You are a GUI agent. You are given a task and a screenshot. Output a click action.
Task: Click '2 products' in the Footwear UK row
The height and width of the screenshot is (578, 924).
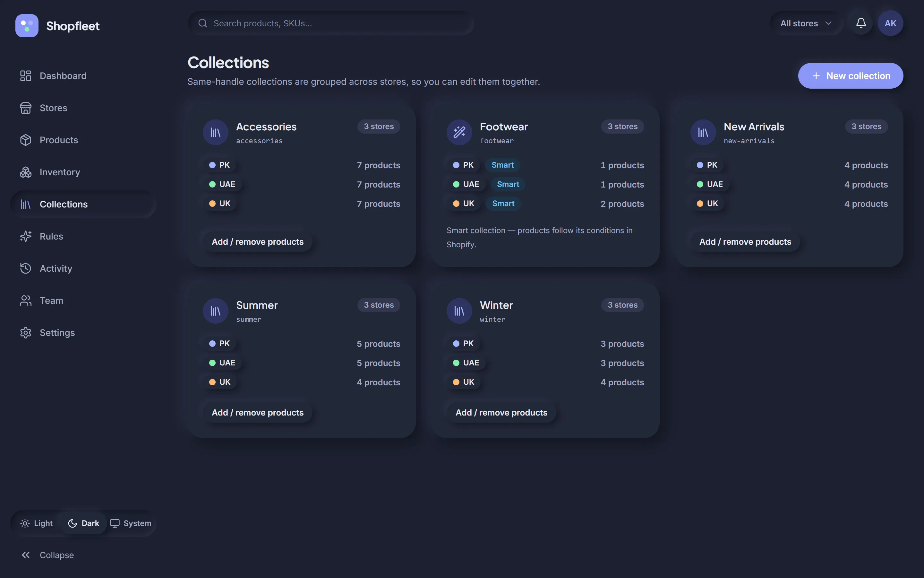click(x=622, y=204)
